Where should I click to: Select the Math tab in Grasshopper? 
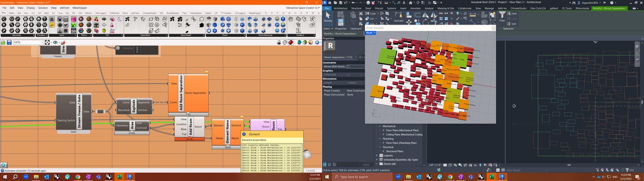12,13
